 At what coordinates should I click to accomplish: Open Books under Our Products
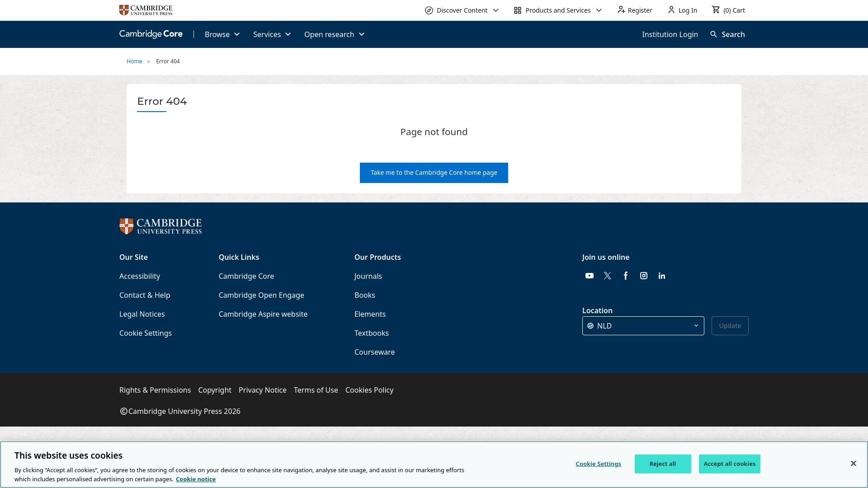tap(365, 295)
